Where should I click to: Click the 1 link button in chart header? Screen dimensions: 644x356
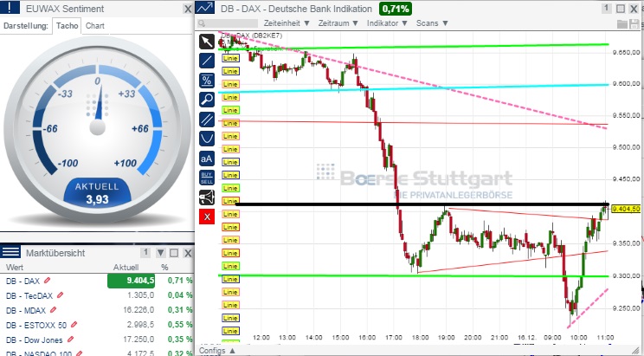click(606, 8)
